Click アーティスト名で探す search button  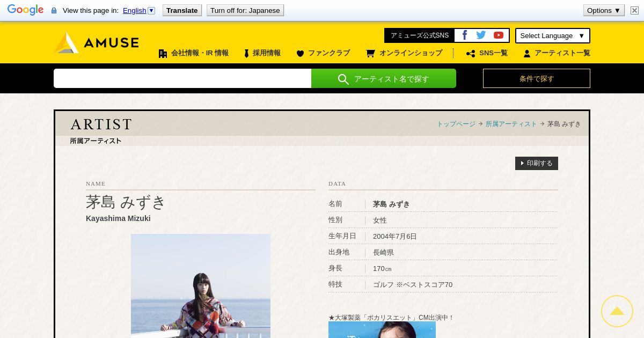384,78
